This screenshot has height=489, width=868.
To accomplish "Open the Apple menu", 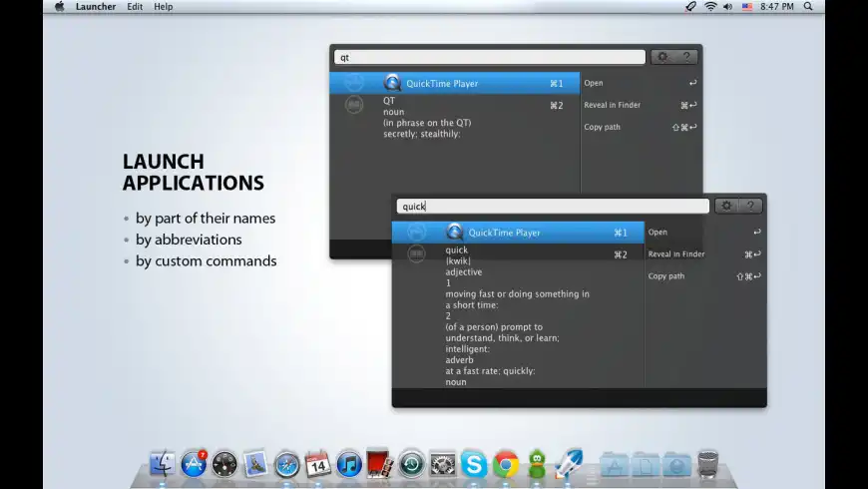I will click(x=60, y=7).
